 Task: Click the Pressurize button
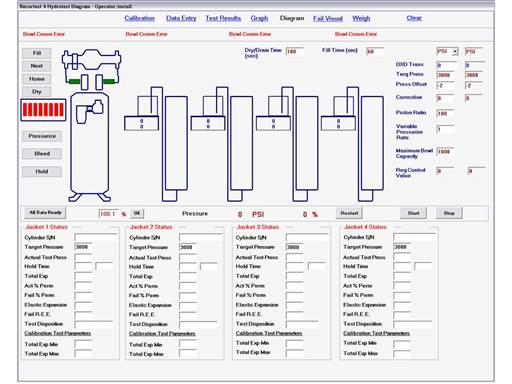pyautogui.click(x=42, y=136)
